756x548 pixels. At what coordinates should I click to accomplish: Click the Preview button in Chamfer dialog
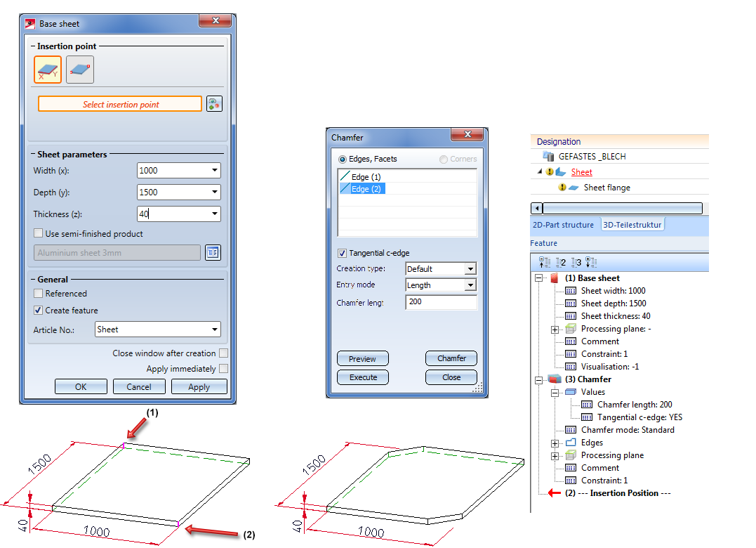pyautogui.click(x=362, y=358)
